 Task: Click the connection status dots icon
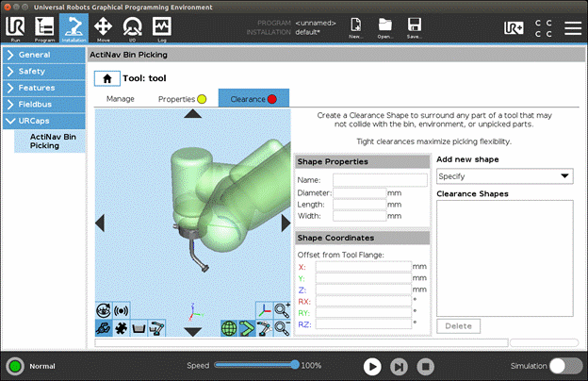click(544, 28)
